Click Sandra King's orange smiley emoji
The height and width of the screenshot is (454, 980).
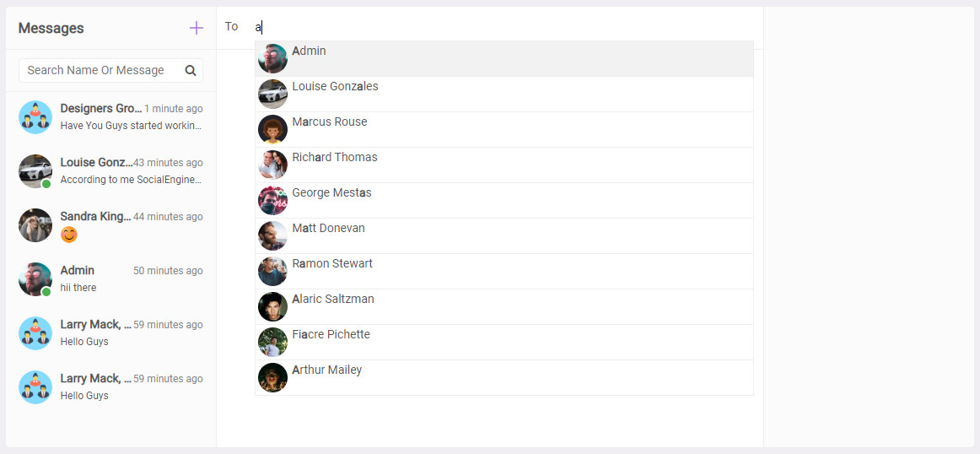tap(69, 235)
